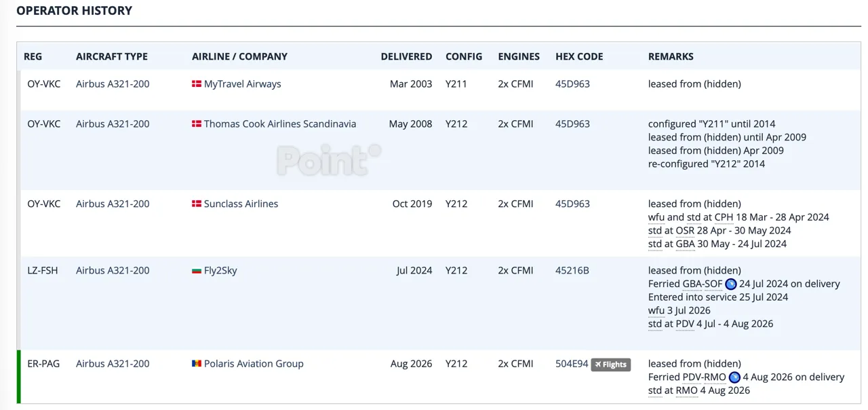The width and height of the screenshot is (868, 410).
Task: Click the Bulgaria flag beside Fly2Sky
Action: [197, 271]
